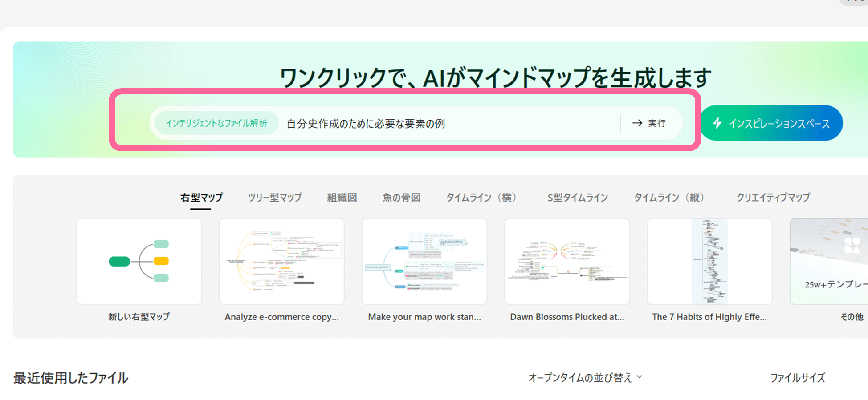Image resolution: width=868 pixels, height=400 pixels.
Task: Select タイムライン（縦） tab
Action: tap(671, 198)
